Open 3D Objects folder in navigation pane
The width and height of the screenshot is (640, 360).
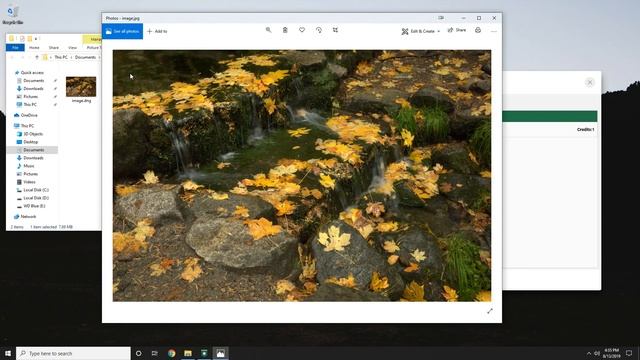33,134
